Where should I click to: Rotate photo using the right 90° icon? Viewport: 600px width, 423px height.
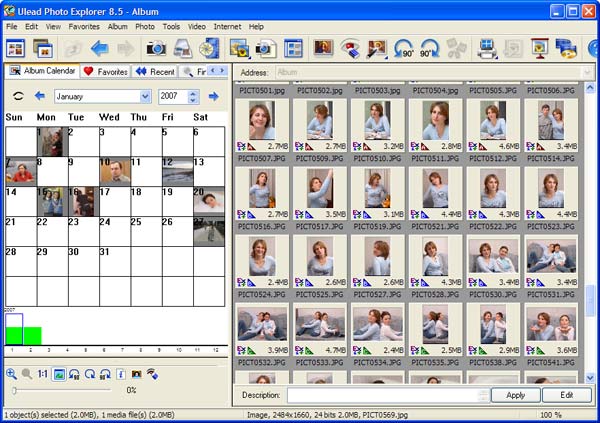pos(429,49)
